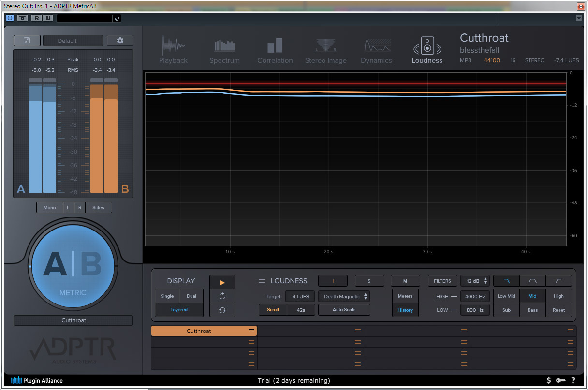Click the restart loop arrow icon
The width and height of the screenshot is (588, 390).
pos(222,296)
